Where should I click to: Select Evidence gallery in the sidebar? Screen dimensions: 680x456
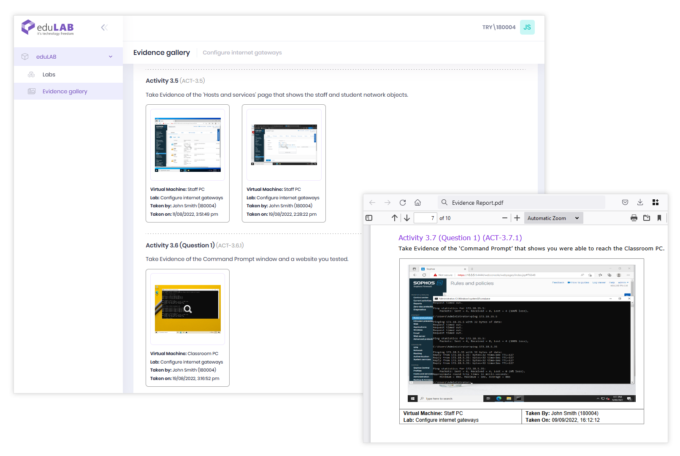(64, 91)
